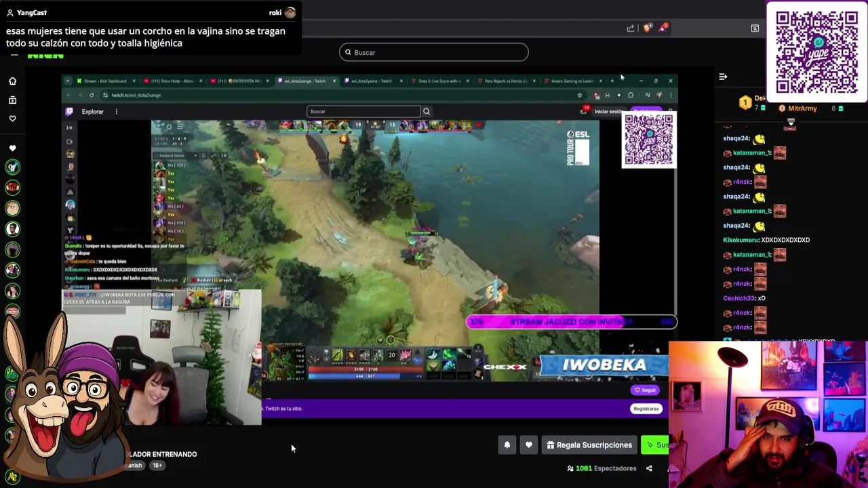Click the Yape QR code at top right

(x=816, y=52)
